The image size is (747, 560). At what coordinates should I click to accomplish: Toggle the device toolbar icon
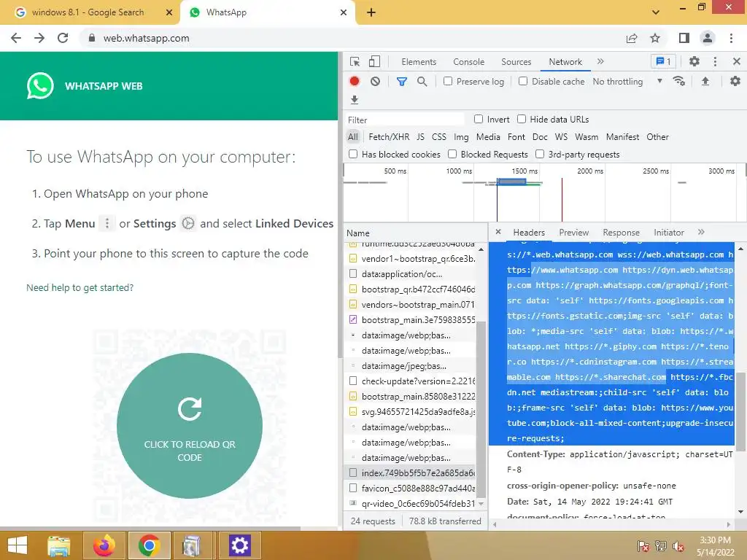click(374, 62)
